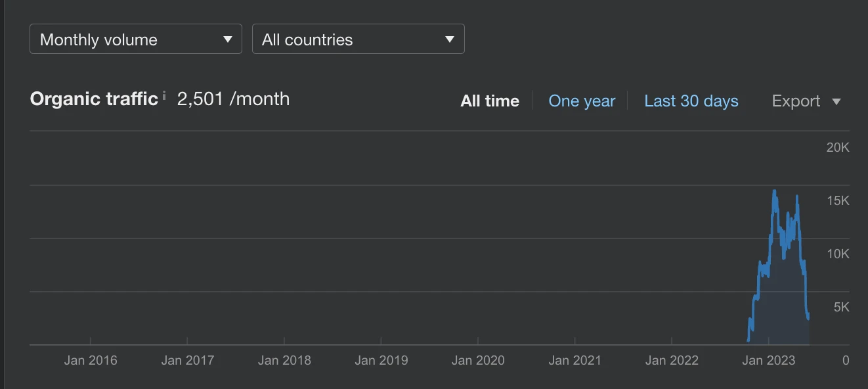868x389 pixels.
Task: Click the info icon beside Organic traffic
Action: tap(164, 96)
